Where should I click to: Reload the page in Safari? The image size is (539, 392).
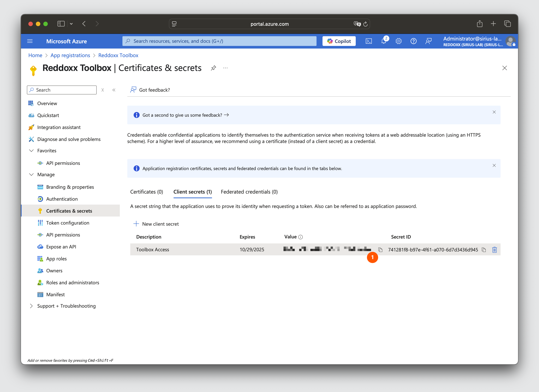pyautogui.click(x=365, y=24)
